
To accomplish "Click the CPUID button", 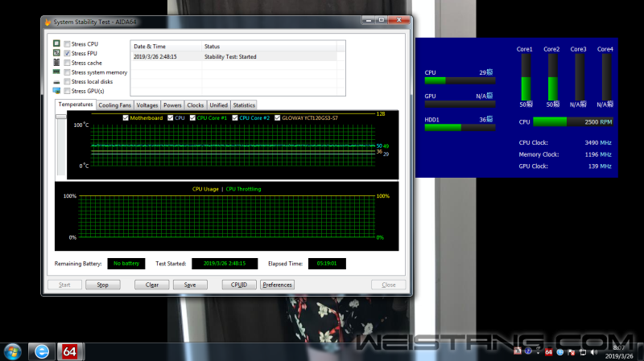I will (x=239, y=285).
